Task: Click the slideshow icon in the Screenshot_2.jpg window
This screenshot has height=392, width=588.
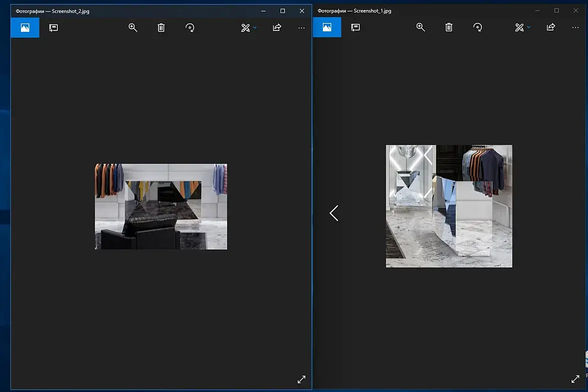Action: click(54, 27)
